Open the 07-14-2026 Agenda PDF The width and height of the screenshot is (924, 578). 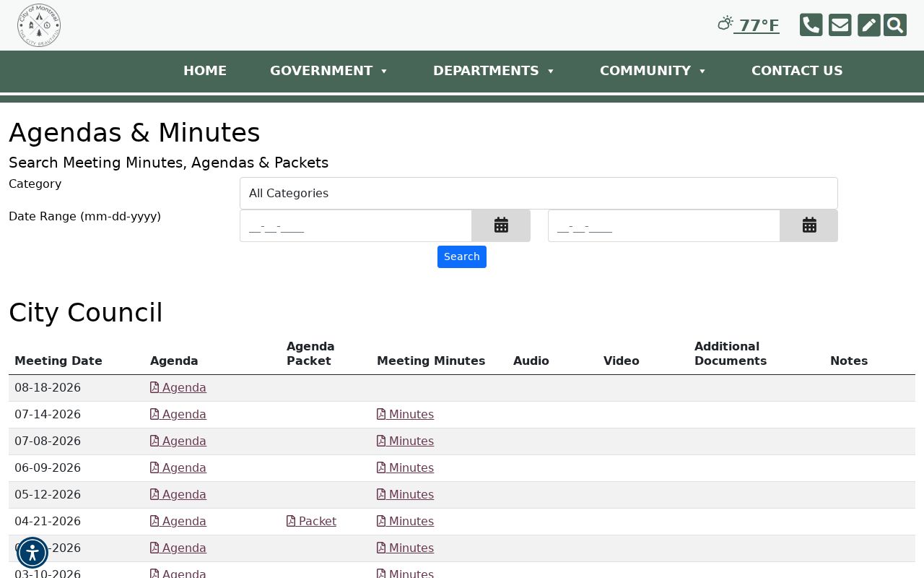tap(178, 415)
